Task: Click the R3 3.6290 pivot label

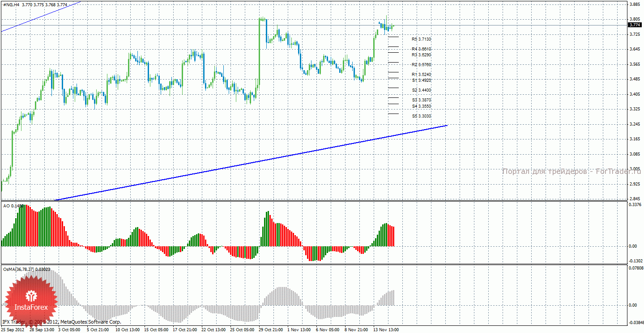Action: click(421, 55)
